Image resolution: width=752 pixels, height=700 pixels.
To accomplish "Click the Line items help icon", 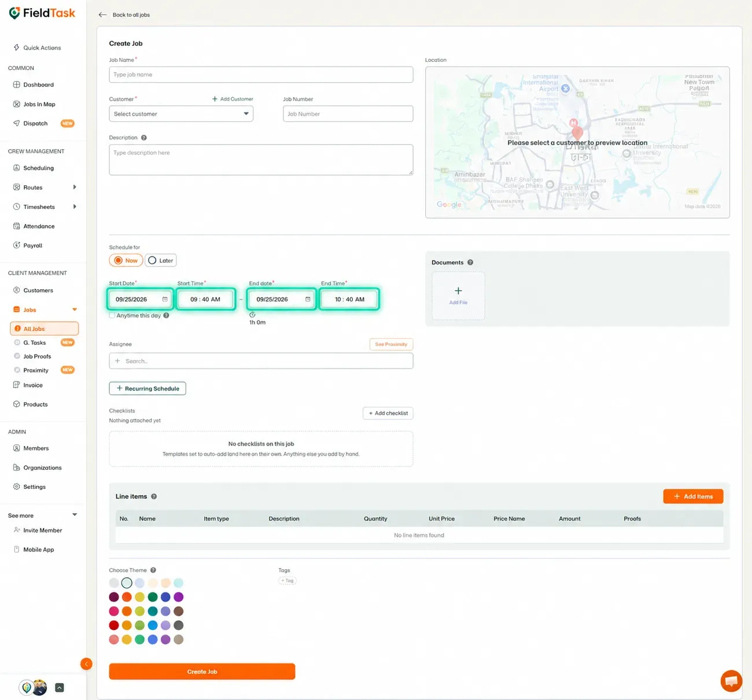I will (154, 496).
